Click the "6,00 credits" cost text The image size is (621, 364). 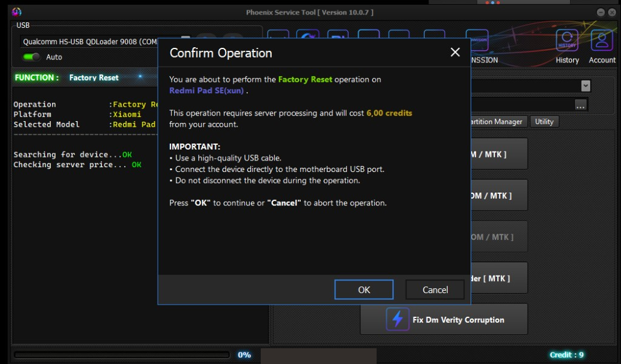[389, 113]
